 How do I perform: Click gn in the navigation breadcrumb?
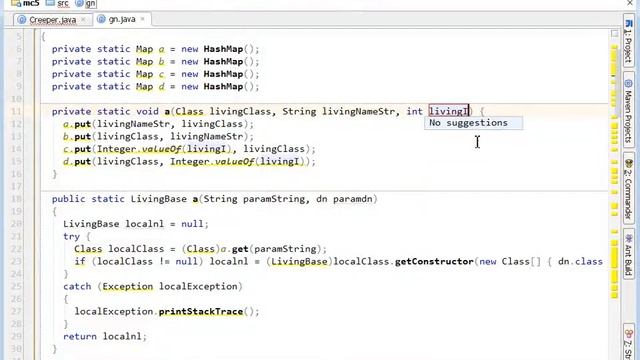(91, 4)
